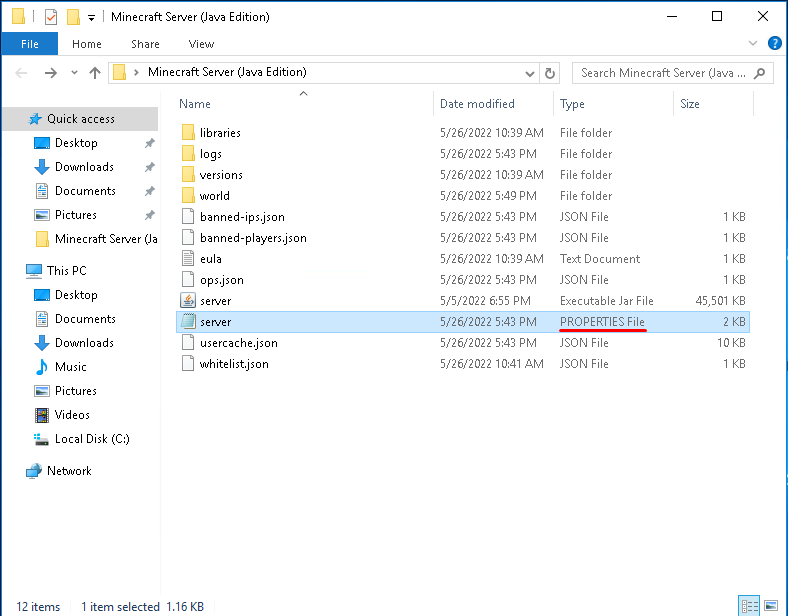
Task: Click the '5/26/2022 10:41 AM' date cell
Action: pos(491,364)
